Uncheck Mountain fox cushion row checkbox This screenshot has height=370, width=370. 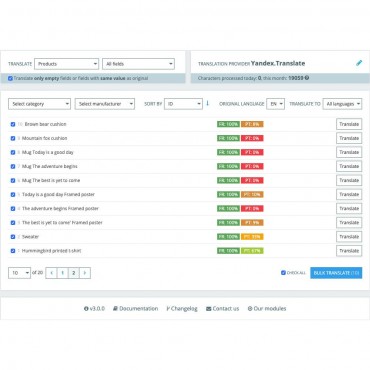pyautogui.click(x=13, y=138)
